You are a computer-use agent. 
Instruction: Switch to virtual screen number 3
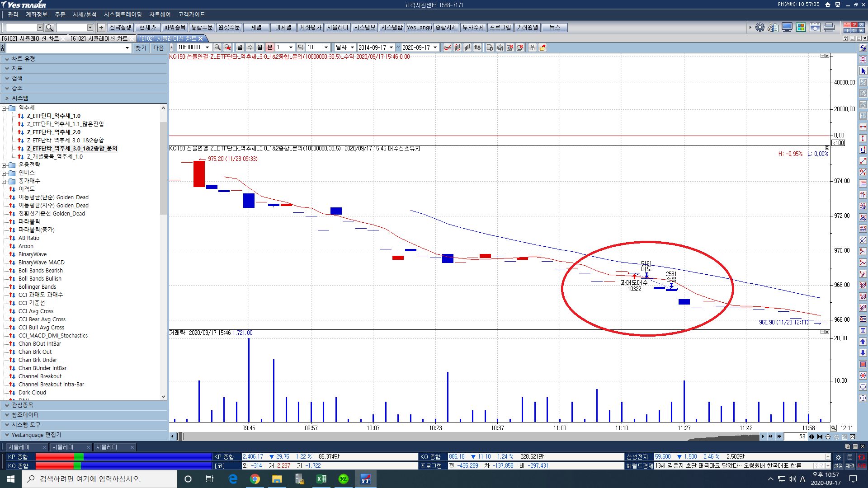pyautogui.click(x=861, y=25)
